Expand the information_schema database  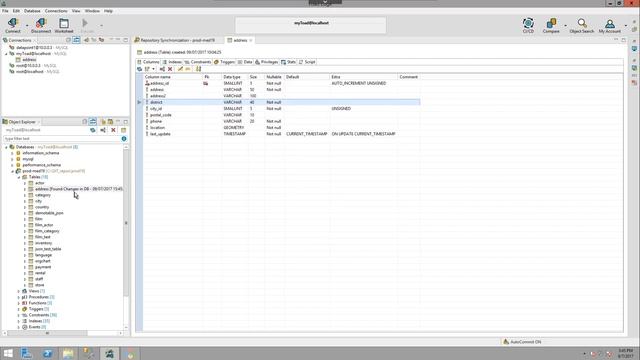12,153
